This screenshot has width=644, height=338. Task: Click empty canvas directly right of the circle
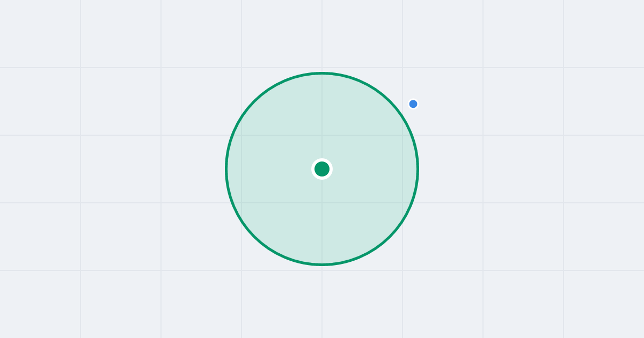tap(451, 169)
